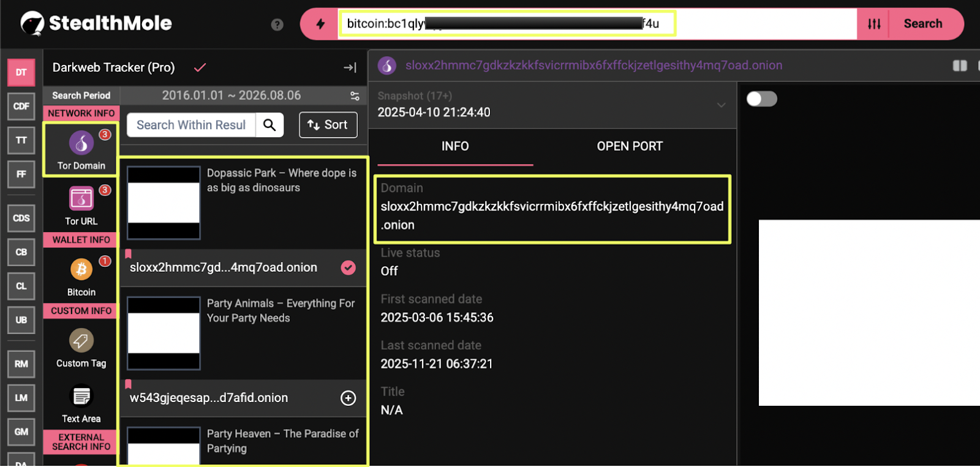Select the TT module in sidebar

[21, 140]
